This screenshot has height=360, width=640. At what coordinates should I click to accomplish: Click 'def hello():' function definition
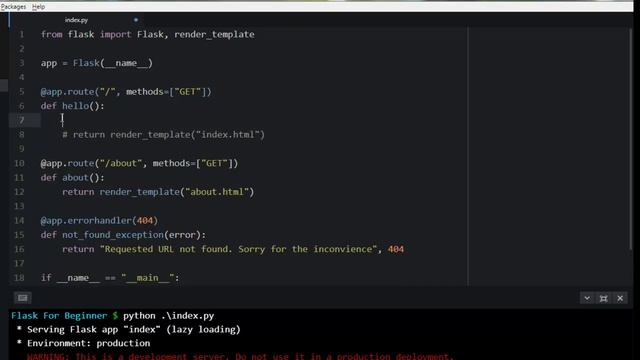coord(73,106)
